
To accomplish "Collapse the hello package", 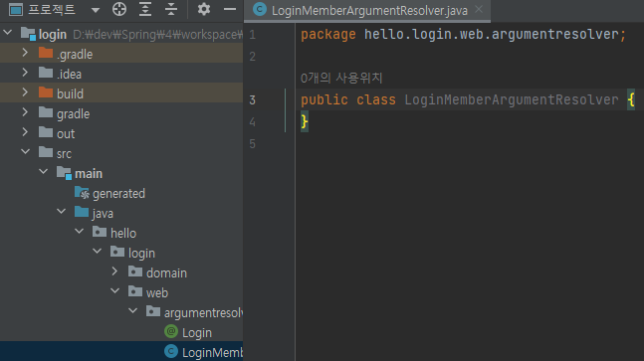I will (80, 232).
